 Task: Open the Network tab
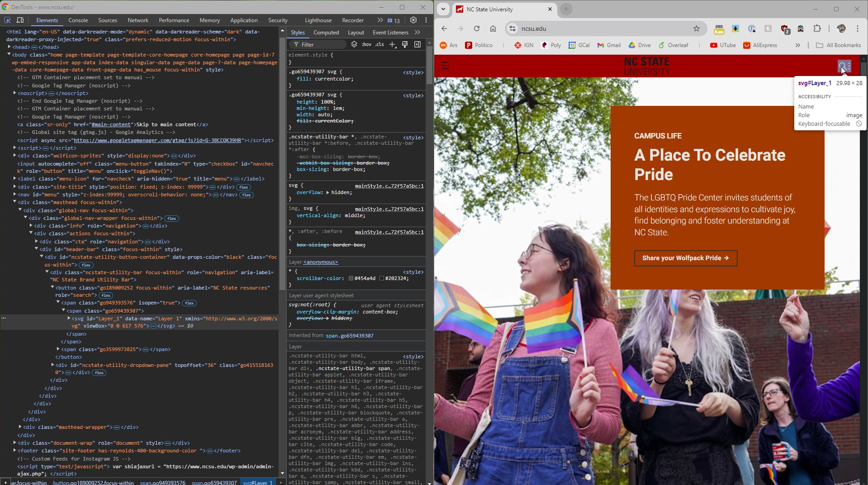tap(138, 20)
